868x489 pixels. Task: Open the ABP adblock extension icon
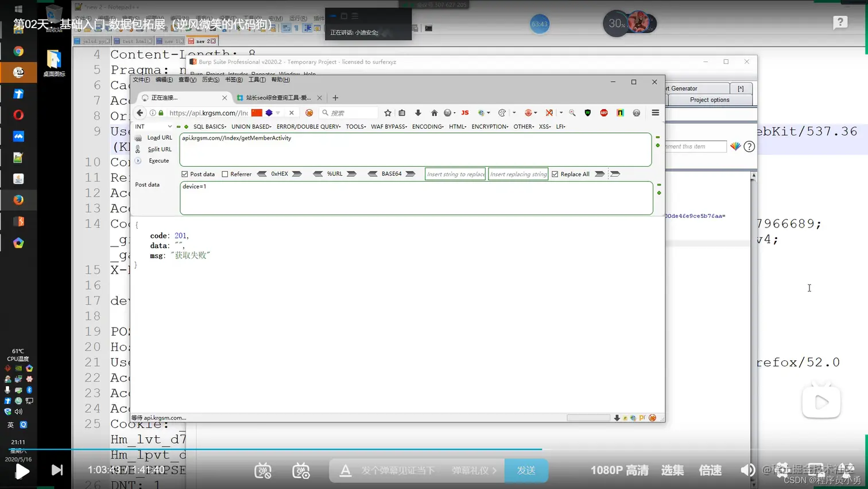(x=604, y=113)
